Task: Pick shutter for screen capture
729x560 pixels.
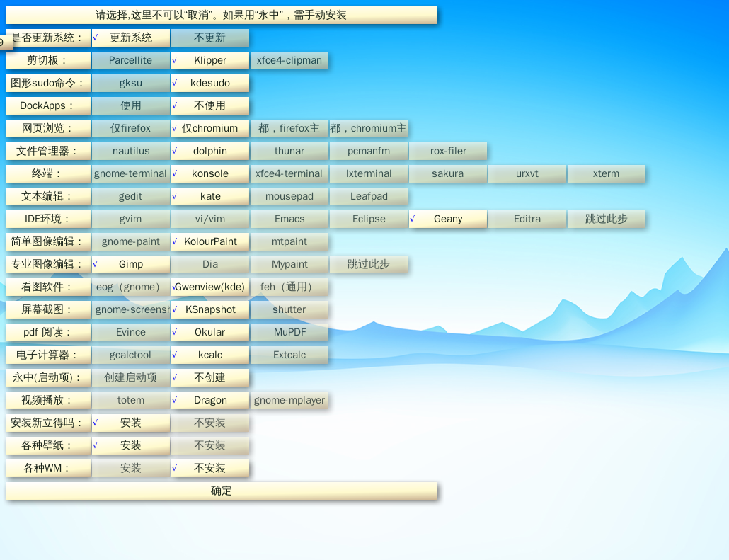Action: (289, 310)
